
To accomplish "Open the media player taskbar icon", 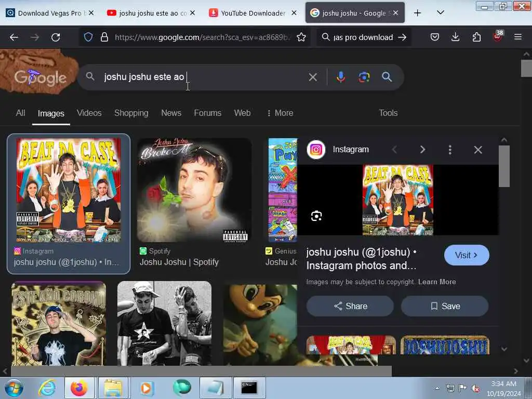I will (x=147, y=388).
